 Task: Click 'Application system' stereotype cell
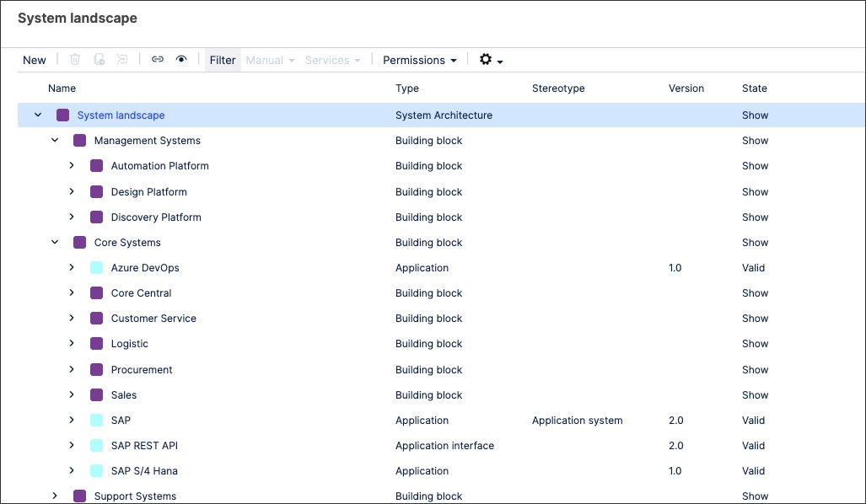(x=577, y=420)
